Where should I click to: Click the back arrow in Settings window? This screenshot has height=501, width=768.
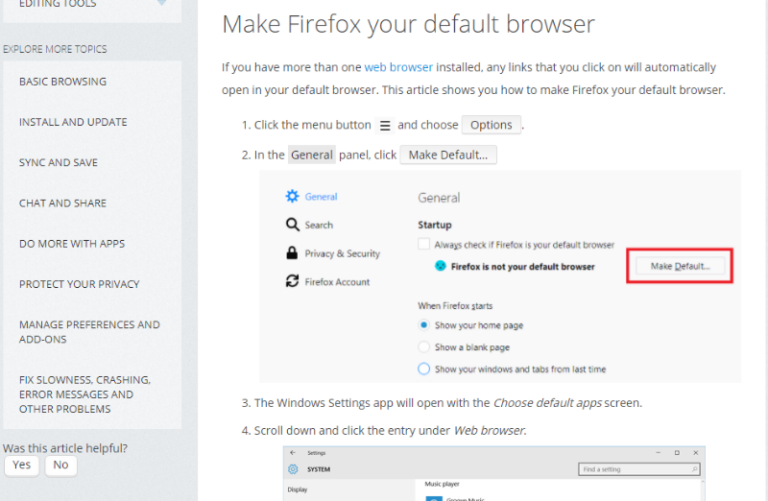tap(293, 453)
